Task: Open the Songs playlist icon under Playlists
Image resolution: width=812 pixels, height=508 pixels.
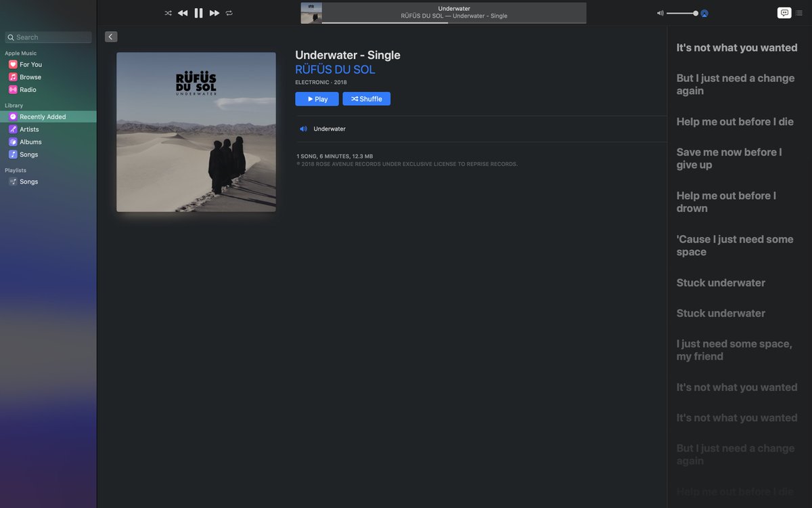Action: pos(13,182)
